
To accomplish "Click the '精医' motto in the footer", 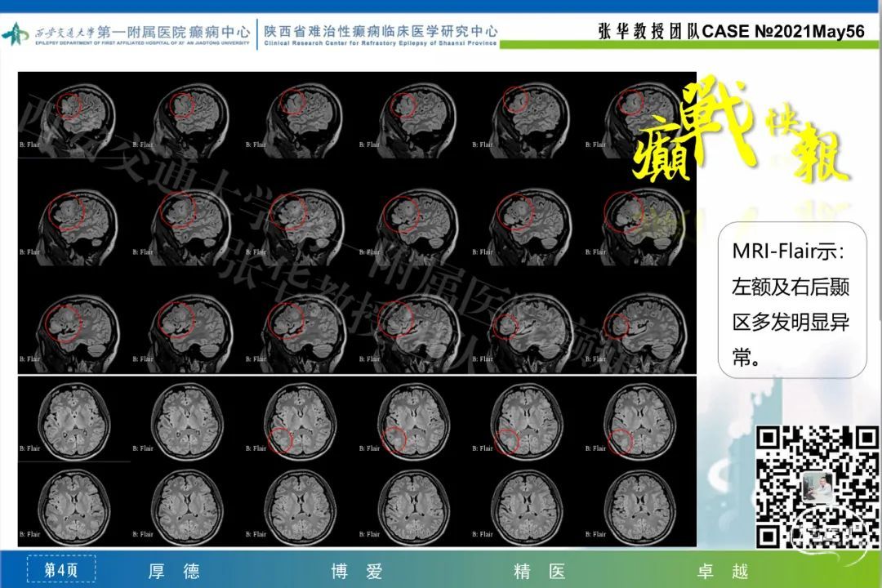I will coord(540,572).
